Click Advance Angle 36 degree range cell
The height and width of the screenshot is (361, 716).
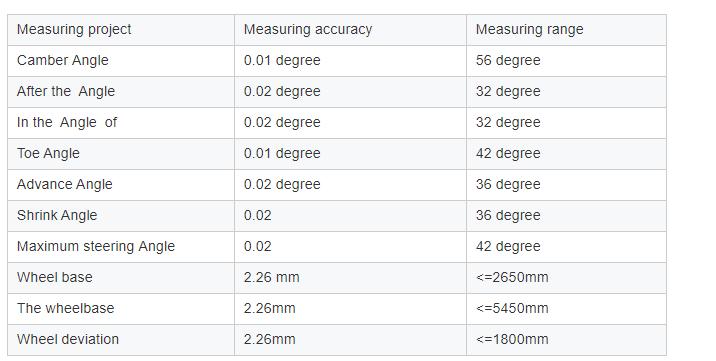click(566, 185)
